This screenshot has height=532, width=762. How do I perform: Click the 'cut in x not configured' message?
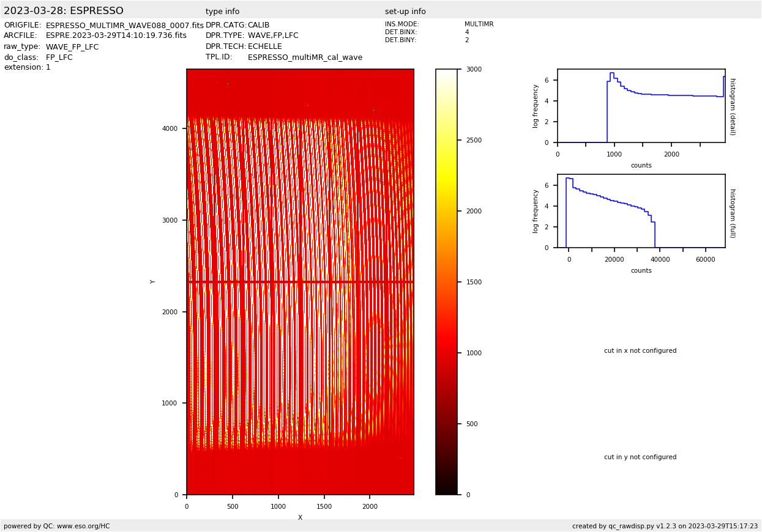tap(640, 351)
